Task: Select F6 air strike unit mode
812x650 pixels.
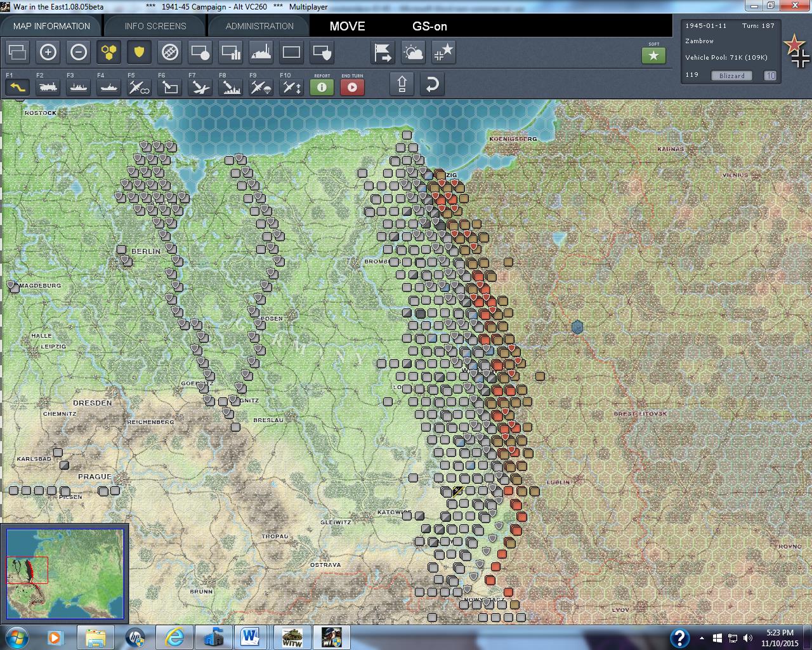Action: tap(169, 86)
